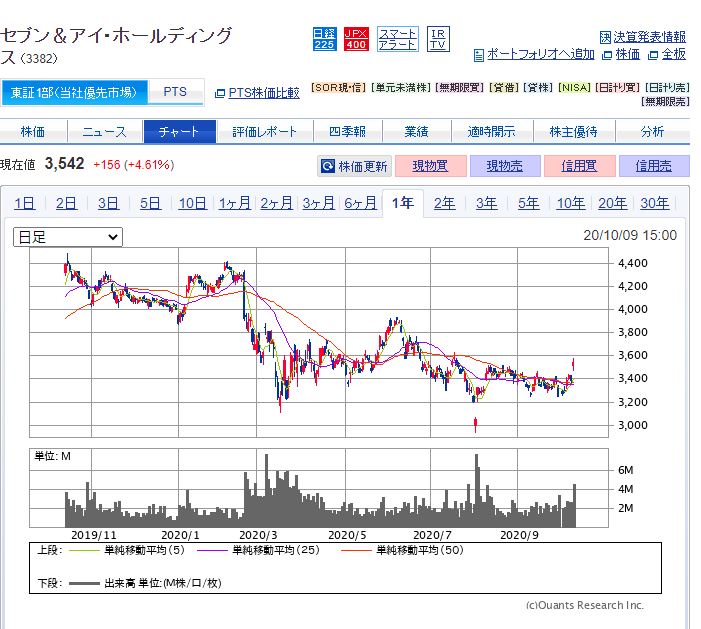This screenshot has width=701, height=629.
Task: Open the 適時開示 tab
Action: pos(492,131)
